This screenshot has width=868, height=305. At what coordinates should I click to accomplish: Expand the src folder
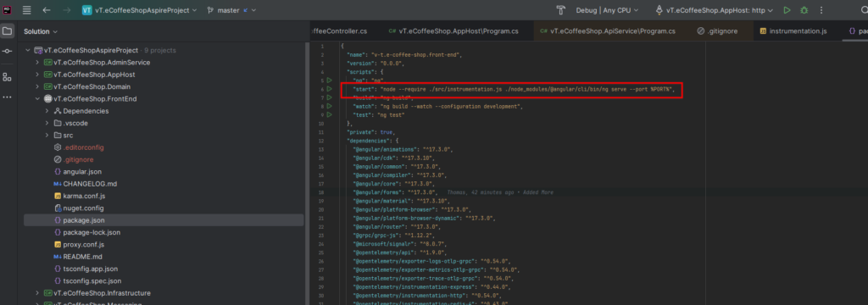click(x=47, y=136)
